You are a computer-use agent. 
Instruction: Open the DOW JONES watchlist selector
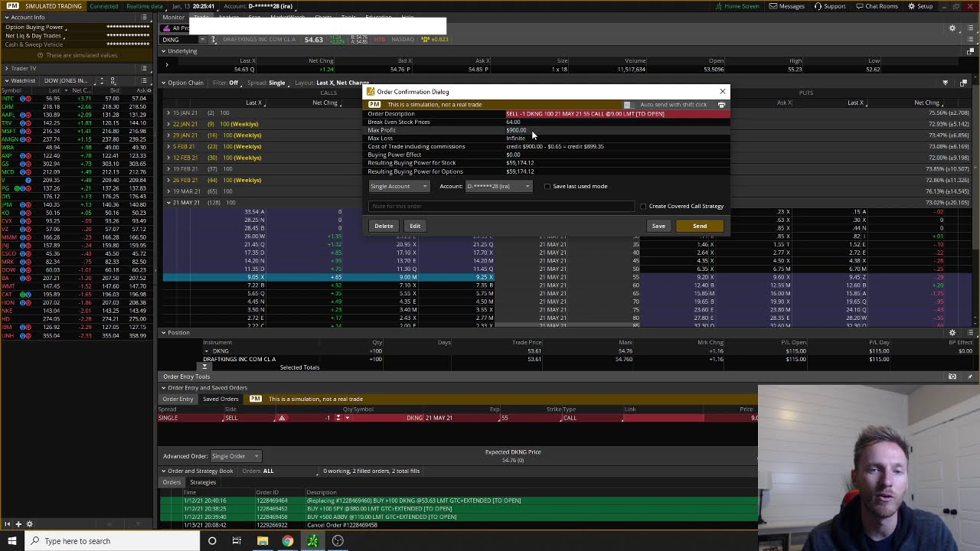(69, 80)
